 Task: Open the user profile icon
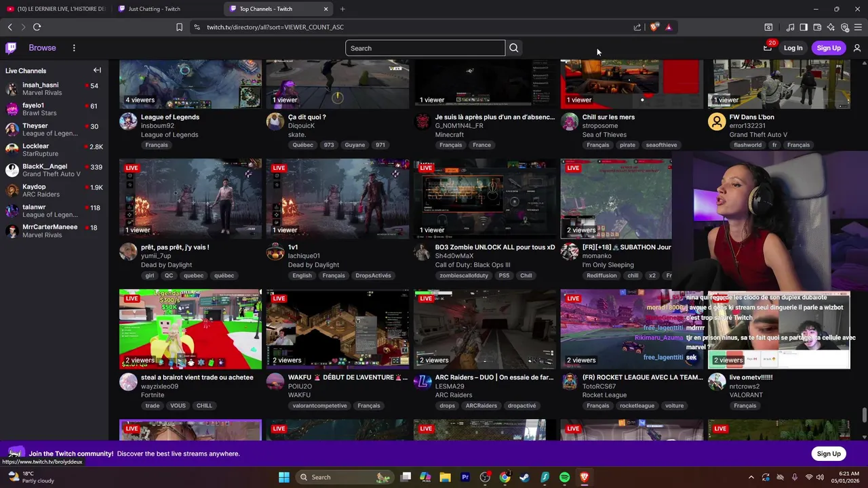tap(857, 48)
